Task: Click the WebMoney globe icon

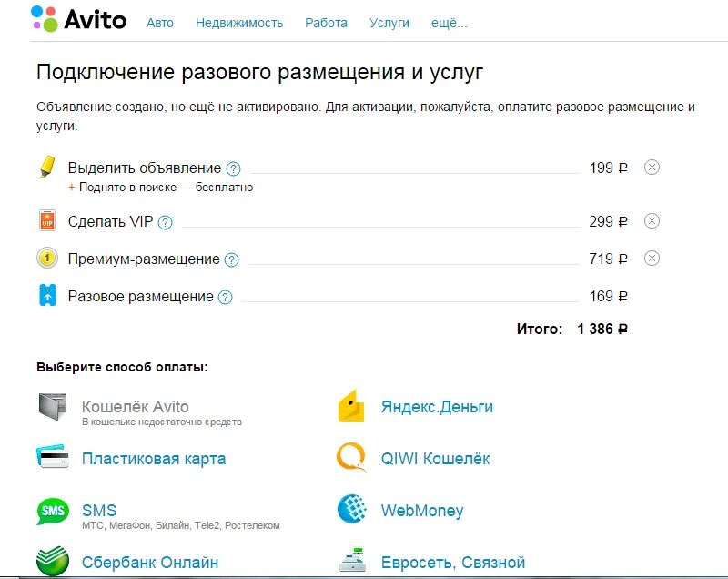Action: click(x=352, y=509)
